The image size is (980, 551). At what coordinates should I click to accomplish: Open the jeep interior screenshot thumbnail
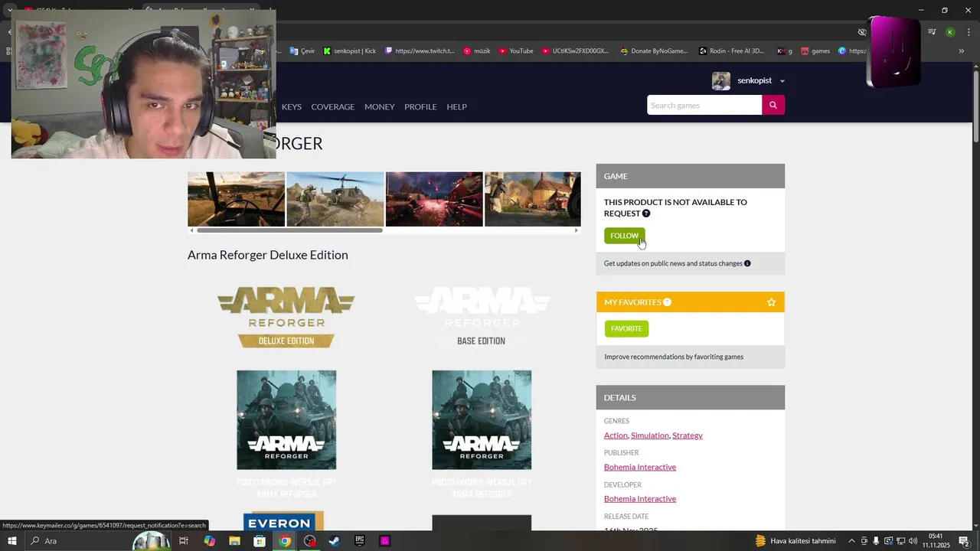pos(236,199)
